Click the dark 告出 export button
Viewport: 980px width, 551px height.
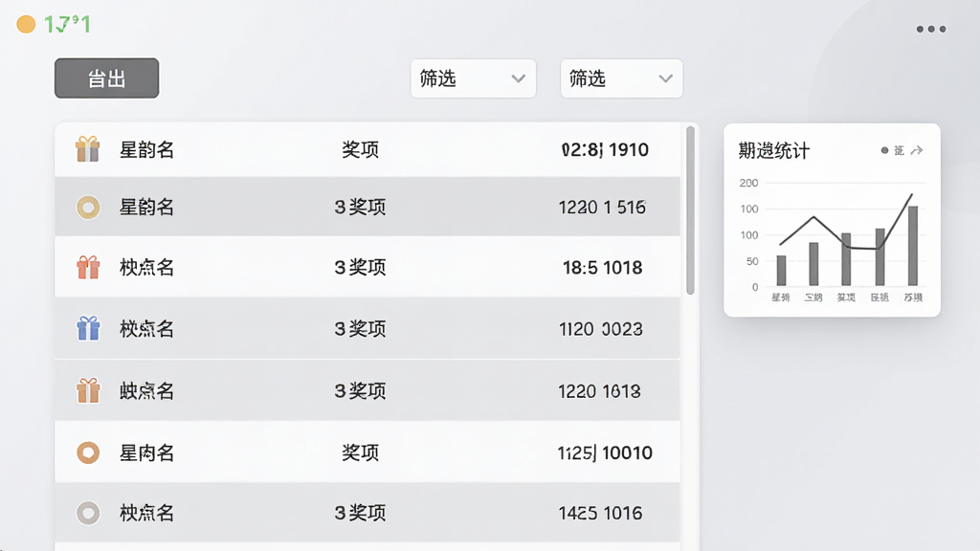click(x=107, y=78)
